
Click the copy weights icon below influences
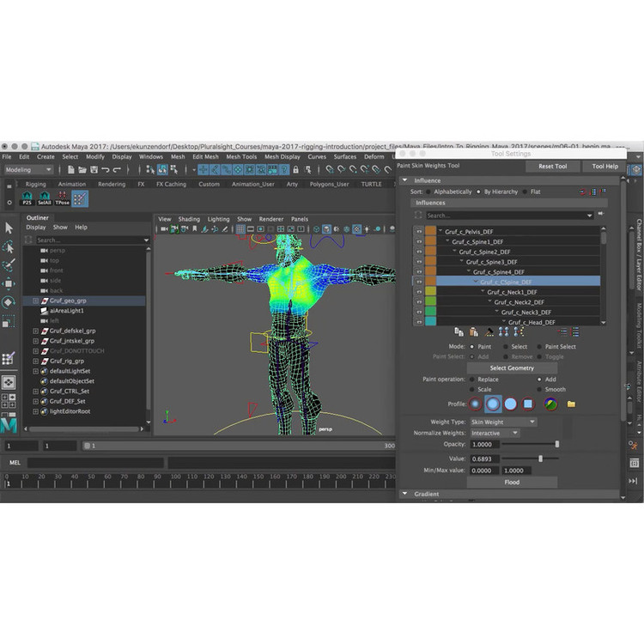(x=459, y=331)
